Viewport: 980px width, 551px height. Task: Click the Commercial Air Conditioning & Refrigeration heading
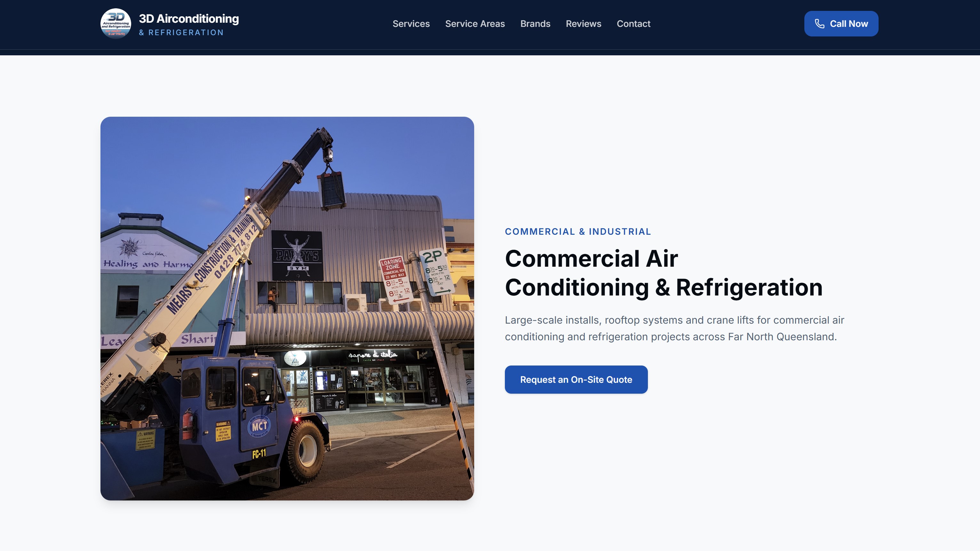point(663,273)
